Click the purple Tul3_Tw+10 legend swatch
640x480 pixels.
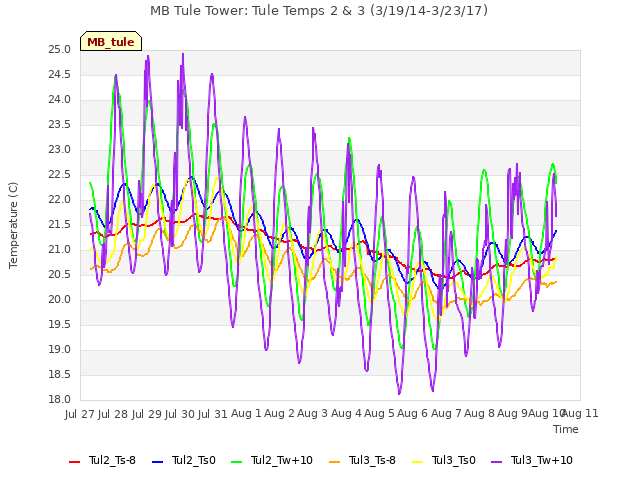tap(497, 462)
